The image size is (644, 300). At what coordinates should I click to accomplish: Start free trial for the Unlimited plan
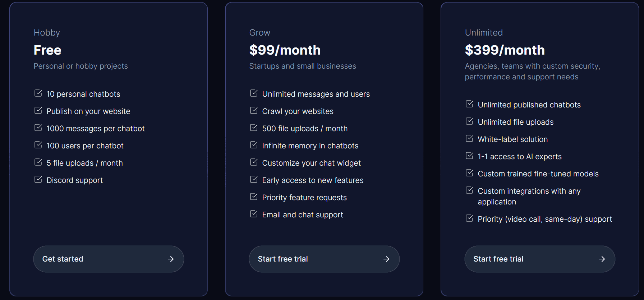click(539, 259)
